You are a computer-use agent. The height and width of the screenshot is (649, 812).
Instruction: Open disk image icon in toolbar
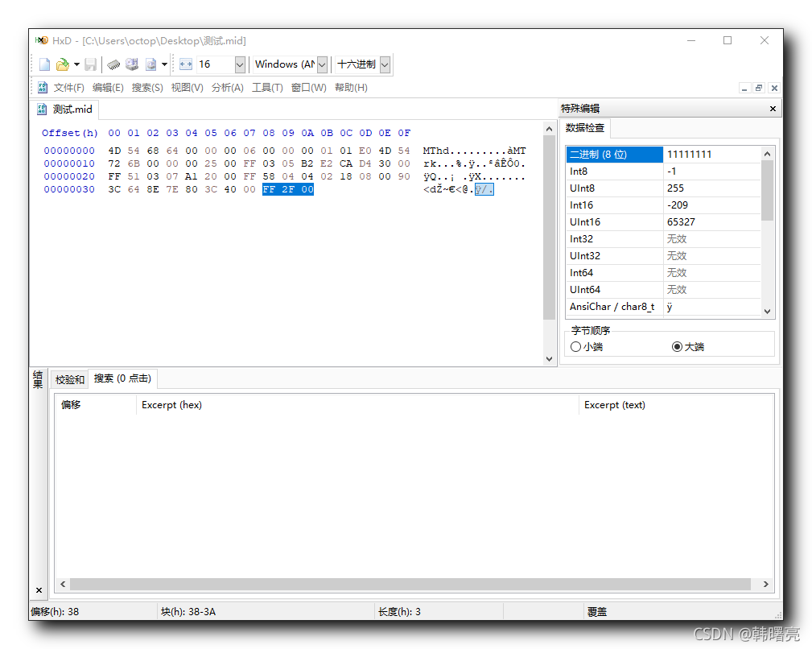click(x=150, y=64)
